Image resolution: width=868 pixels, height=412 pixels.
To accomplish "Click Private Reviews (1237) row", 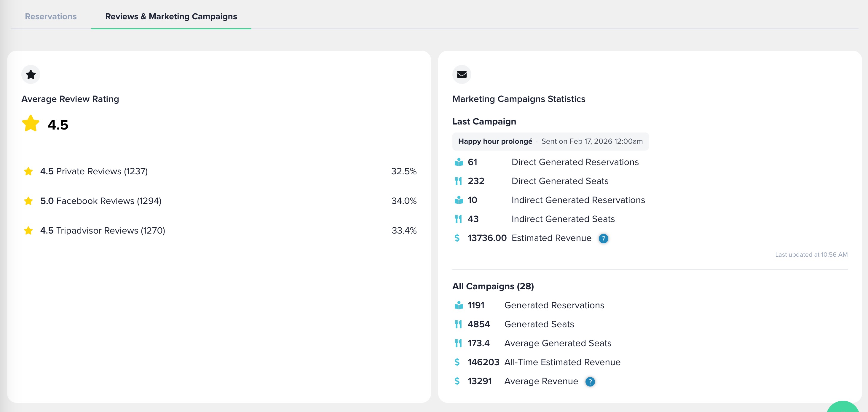I will pos(101,172).
